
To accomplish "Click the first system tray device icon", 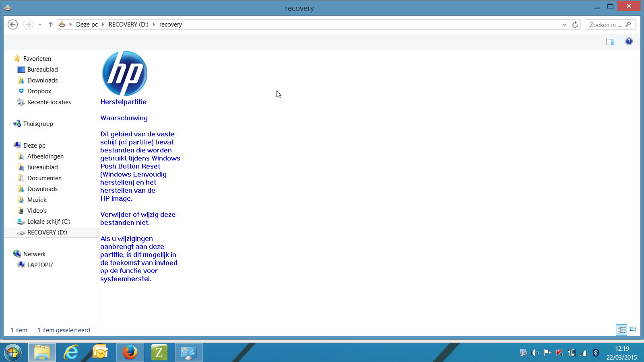I will point(523,353).
